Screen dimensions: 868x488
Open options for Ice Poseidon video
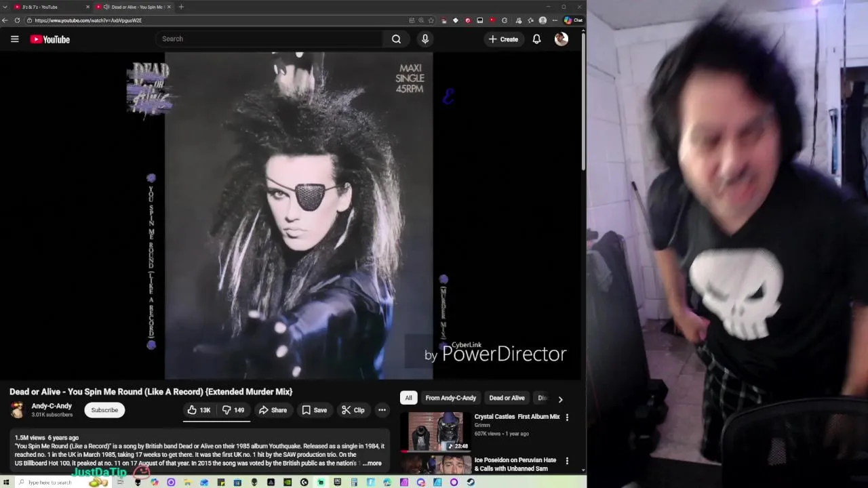coord(567,461)
